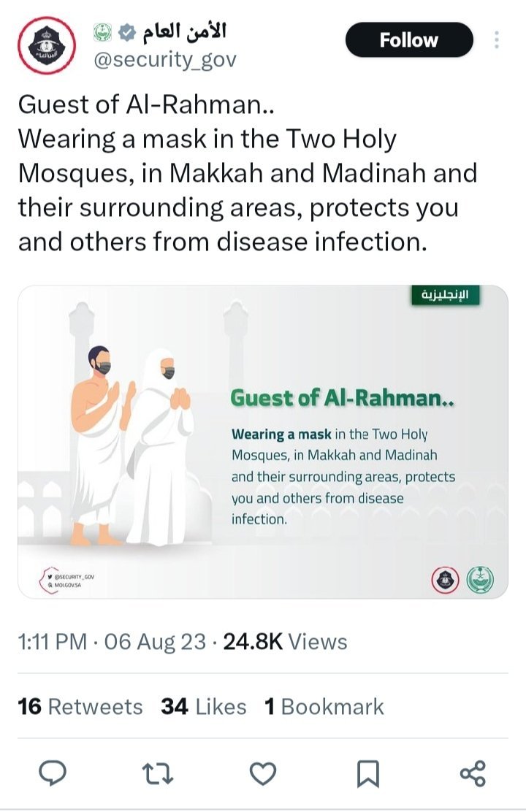Image resolution: width=526 pixels, height=812 pixels.
Task: Open the security_gov profile avatar
Action: tap(46, 46)
